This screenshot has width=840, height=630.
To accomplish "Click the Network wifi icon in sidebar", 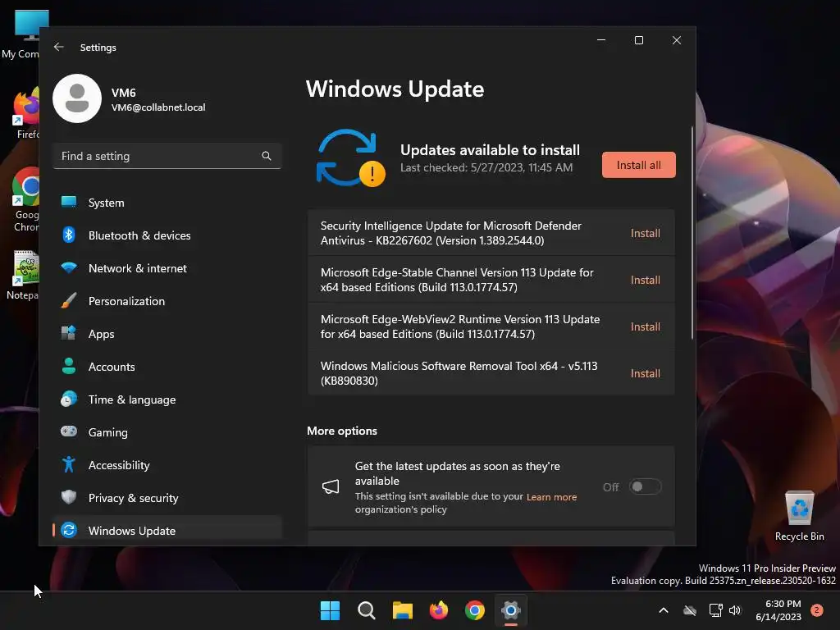I will 69,267.
